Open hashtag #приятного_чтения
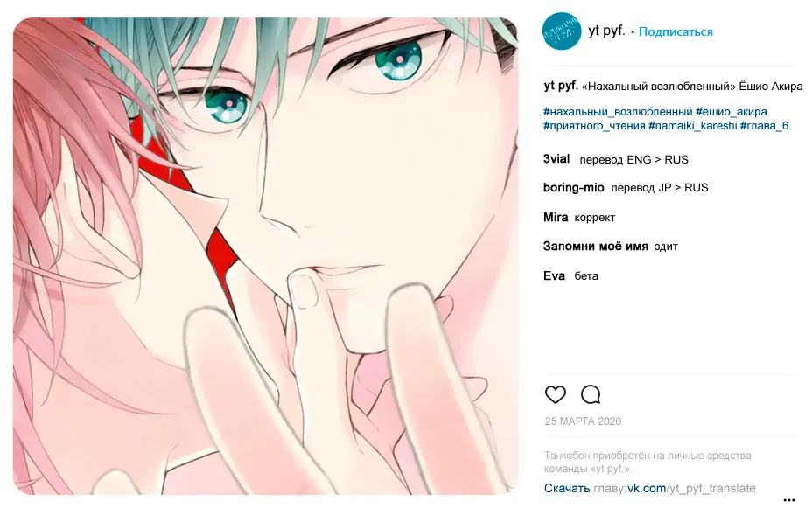Screen dimensions: 812x515 [x=594, y=125]
